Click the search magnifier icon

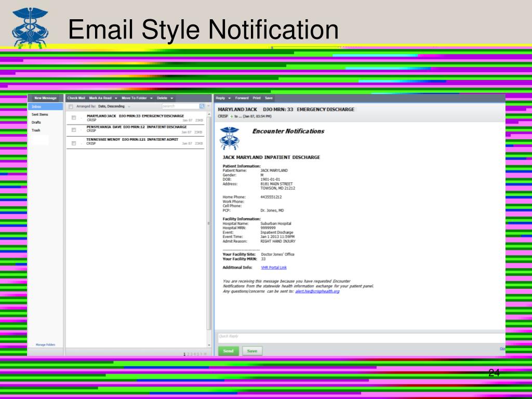(202, 106)
